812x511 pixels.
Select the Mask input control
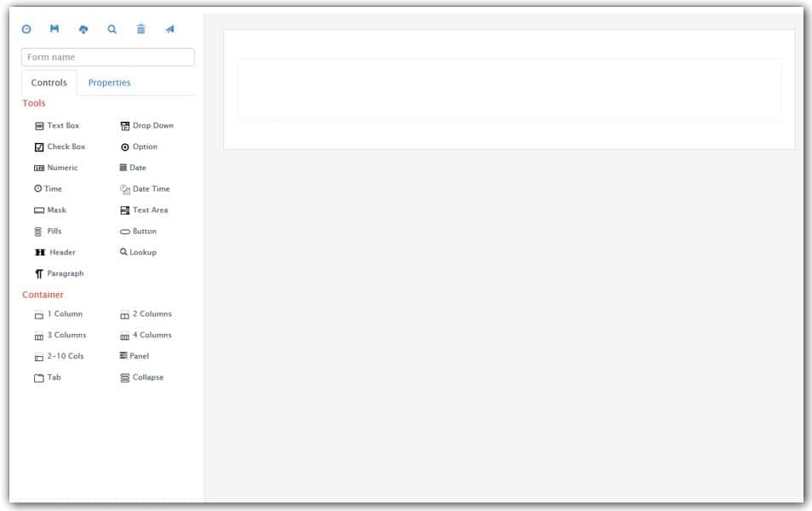(x=55, y=210)
